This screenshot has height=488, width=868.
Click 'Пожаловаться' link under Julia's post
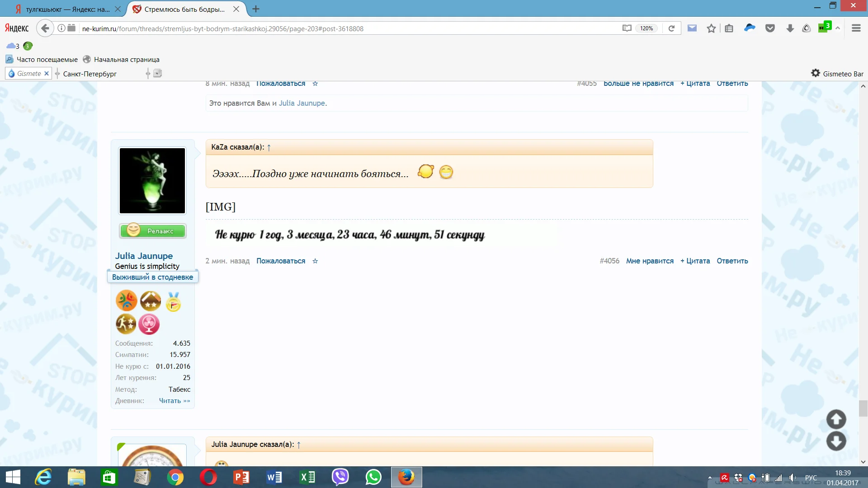[280, 261]
